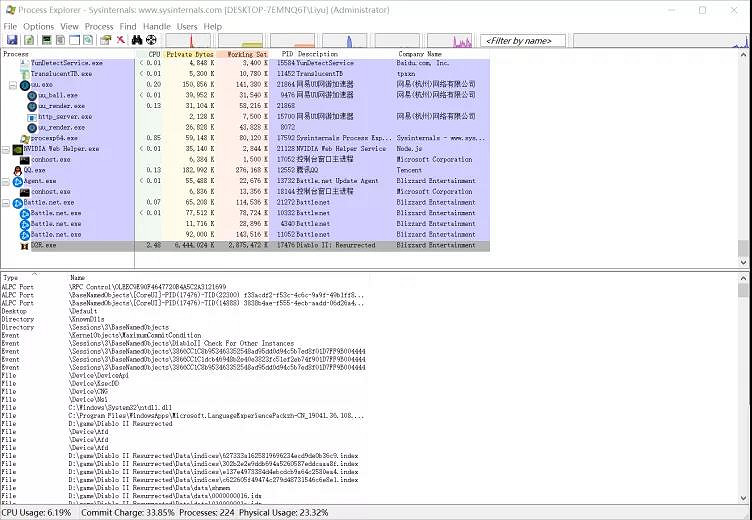Collapse the Battle.net.exe parent process tree
Screen dimensions: 752x520
click(7, 203)
